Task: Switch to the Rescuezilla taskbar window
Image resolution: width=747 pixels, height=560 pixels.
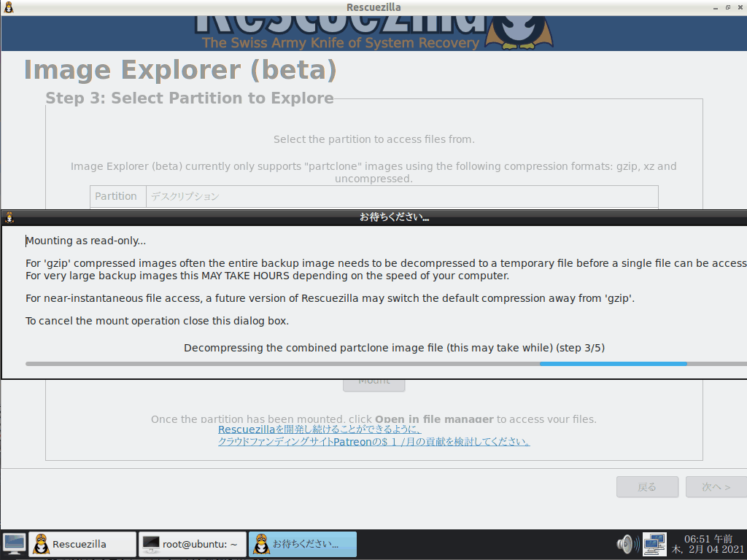Action: (x=83, y=544)
